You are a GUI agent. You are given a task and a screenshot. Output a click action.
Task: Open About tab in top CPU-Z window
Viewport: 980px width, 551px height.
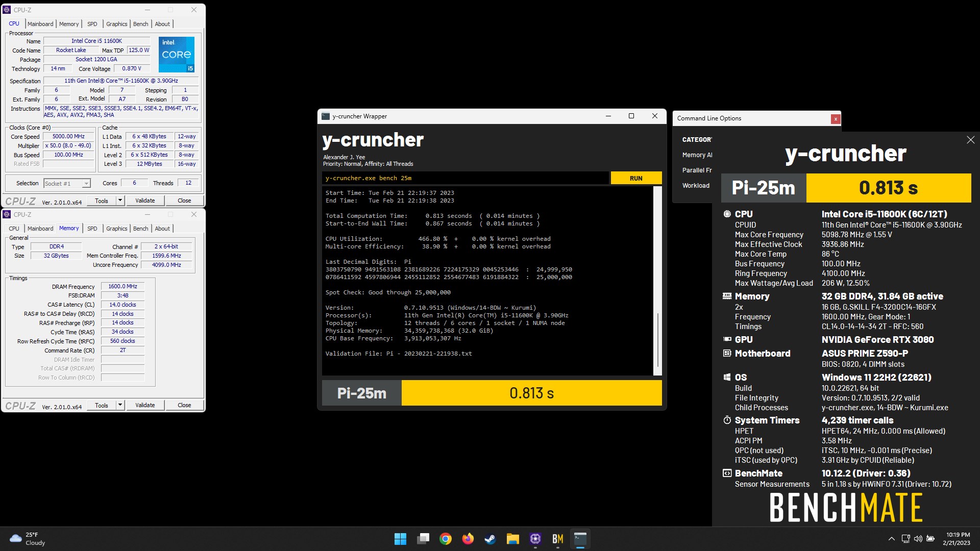point(162,24)
